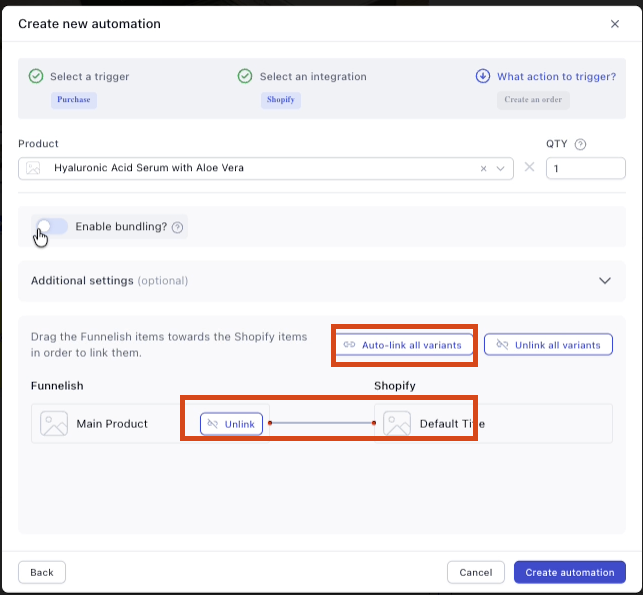Screen dimensions: 643x595
Task: Click the Shopify Default Title image placeholder
Action: [397, 424]
